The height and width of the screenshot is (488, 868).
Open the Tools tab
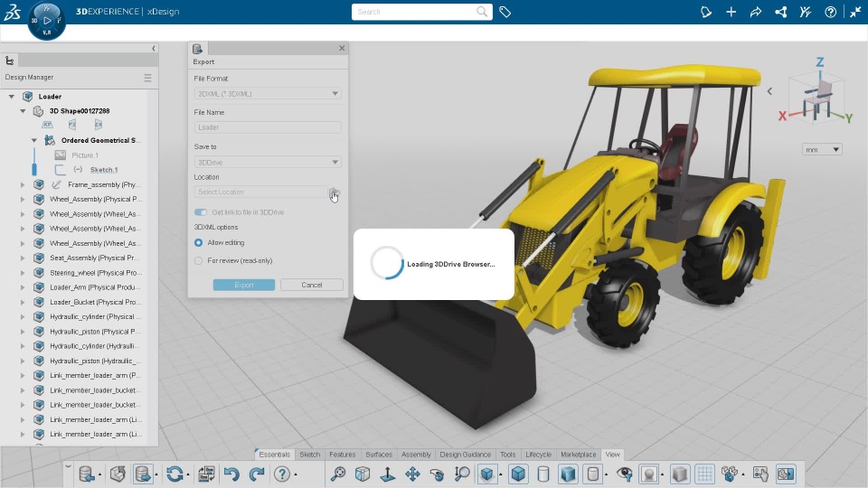point(507,455)
